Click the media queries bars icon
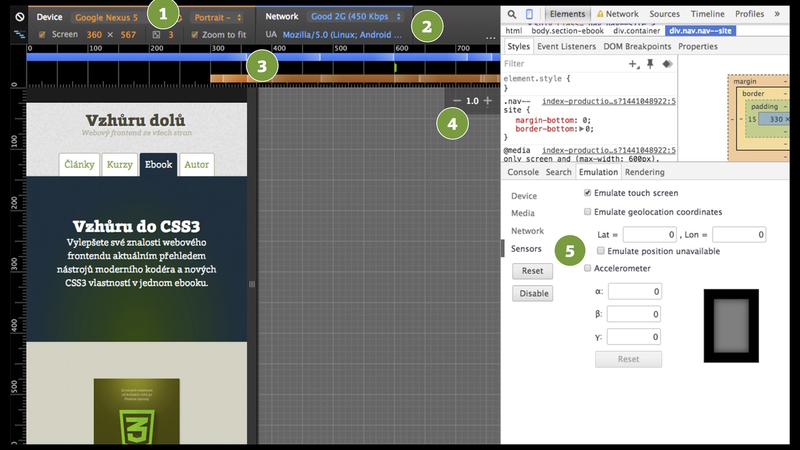The image size is (800, 450). [19, 34]
